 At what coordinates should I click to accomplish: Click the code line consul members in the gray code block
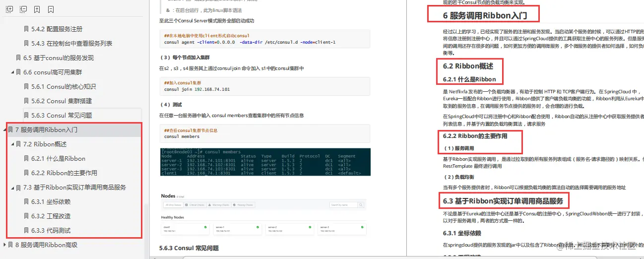pyautogui.click(x=182, y=136)
